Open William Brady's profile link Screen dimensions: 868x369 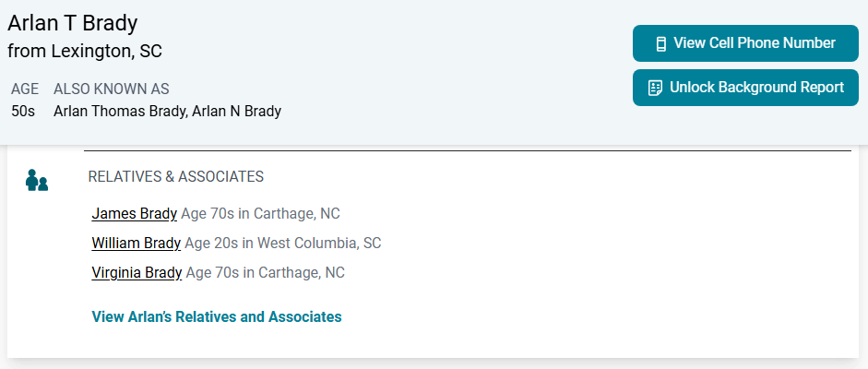tap(136, 244)
